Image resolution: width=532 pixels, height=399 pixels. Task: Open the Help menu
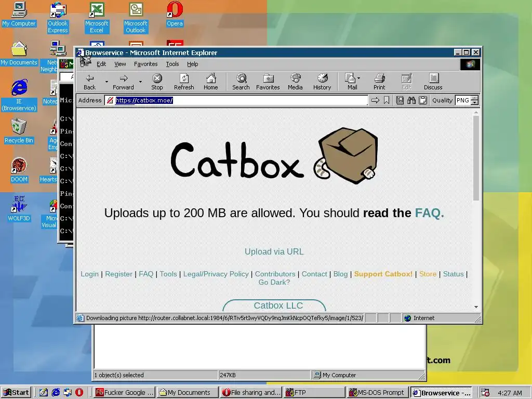[x=192, y=64]
